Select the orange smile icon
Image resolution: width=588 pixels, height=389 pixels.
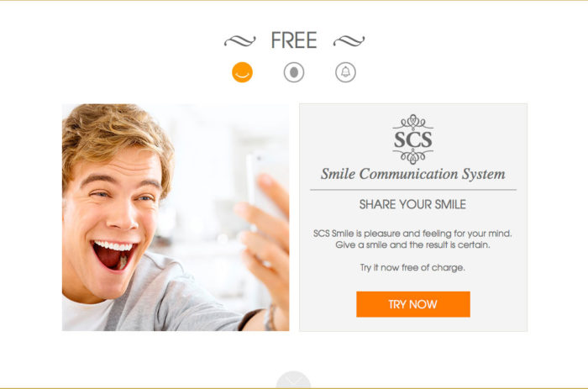pos(242,72)
